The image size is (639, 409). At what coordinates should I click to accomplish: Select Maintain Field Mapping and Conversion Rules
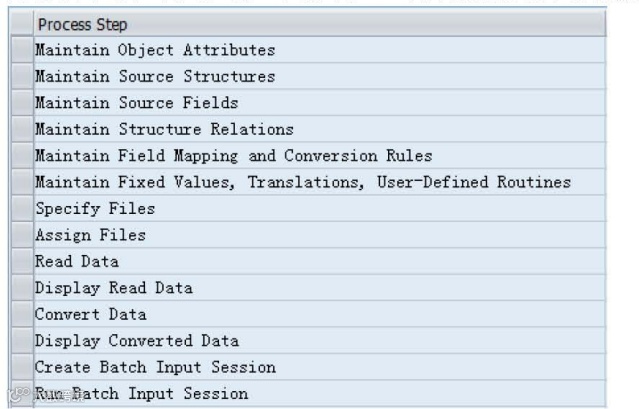(233, 156)
